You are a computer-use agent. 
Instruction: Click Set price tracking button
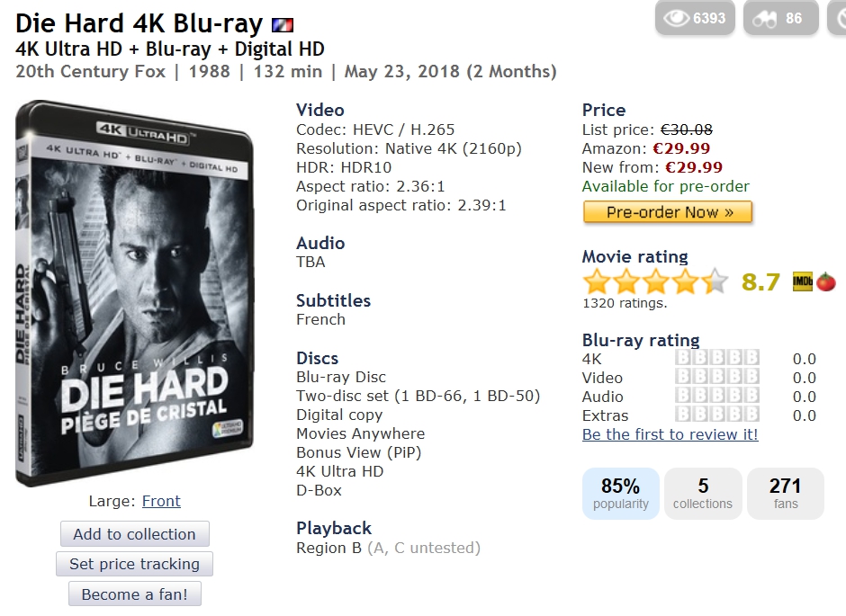134,564
